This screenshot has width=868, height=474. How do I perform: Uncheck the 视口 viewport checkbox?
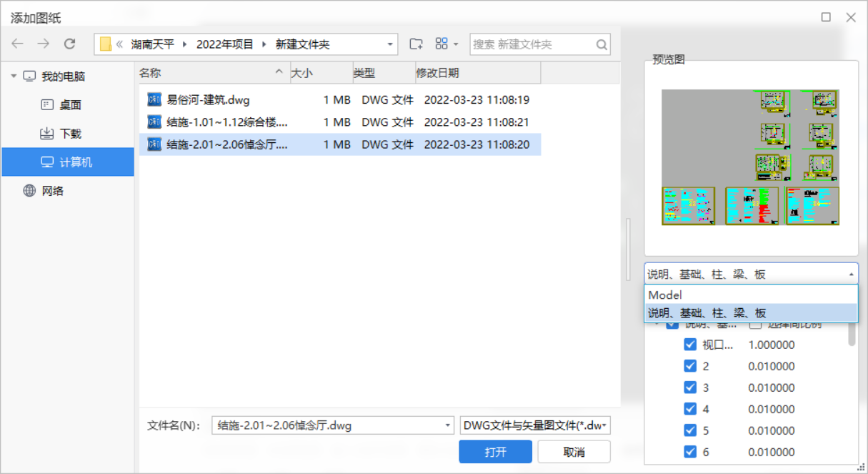pos(690,345)
